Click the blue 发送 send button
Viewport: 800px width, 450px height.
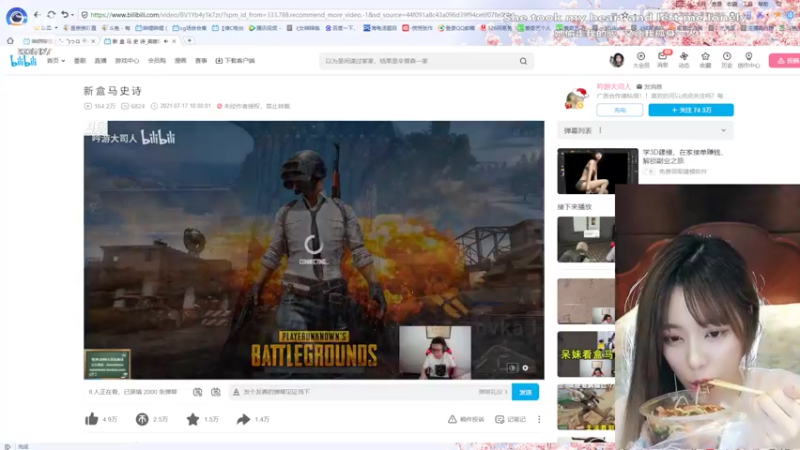[526, 392]
